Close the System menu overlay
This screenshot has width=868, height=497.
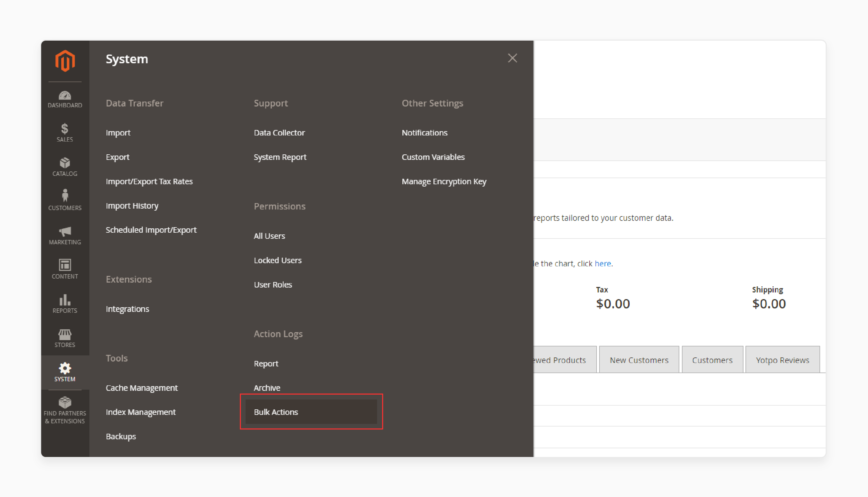click(x=512, y=58)
